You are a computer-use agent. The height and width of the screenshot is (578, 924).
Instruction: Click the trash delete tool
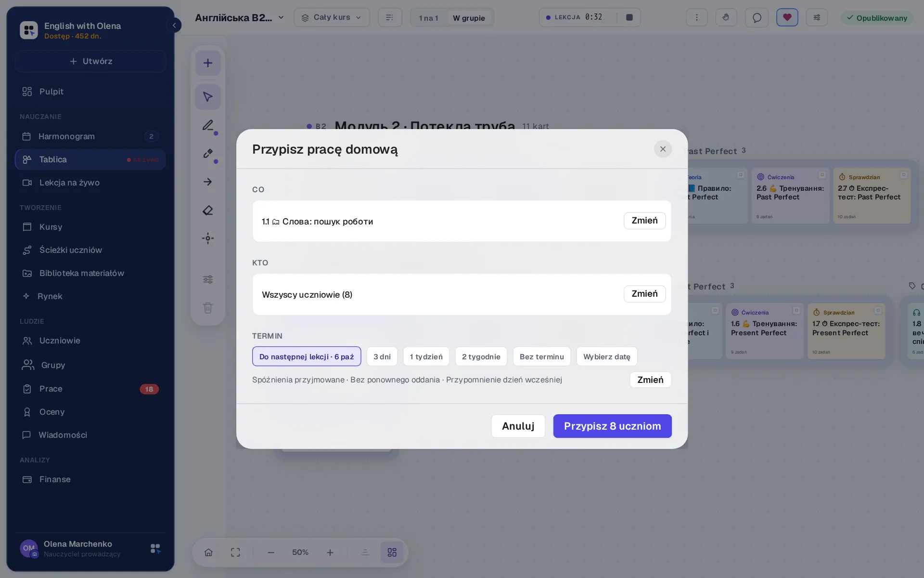click(208, 308)
